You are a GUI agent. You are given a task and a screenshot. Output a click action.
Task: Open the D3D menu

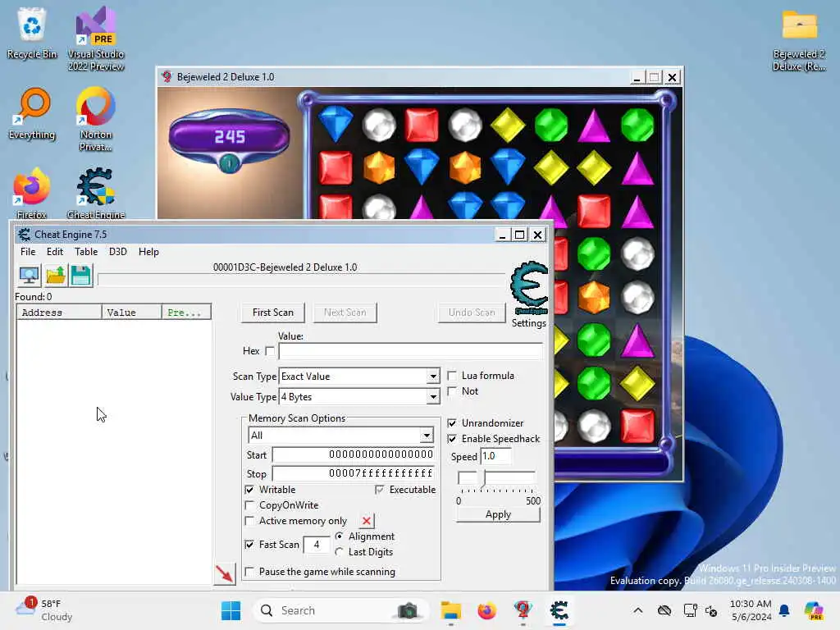(118, 252)
